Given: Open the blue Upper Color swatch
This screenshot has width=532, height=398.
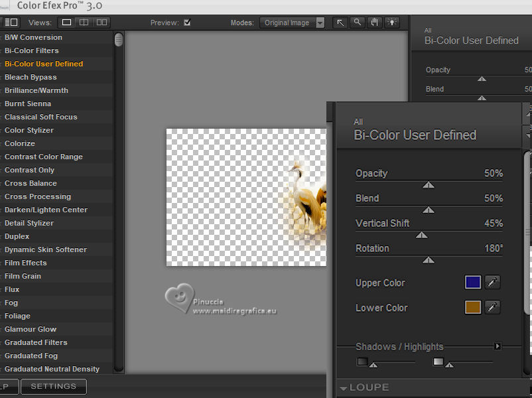Looking at the screenshot, I should click(472, 283).
